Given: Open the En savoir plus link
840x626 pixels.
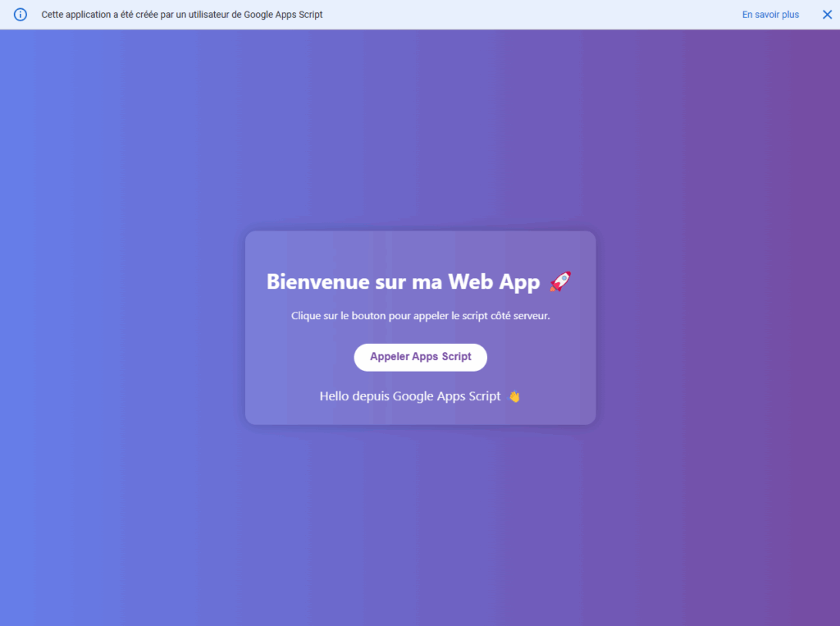Looking at the screenshot, I should pos(769,15).
